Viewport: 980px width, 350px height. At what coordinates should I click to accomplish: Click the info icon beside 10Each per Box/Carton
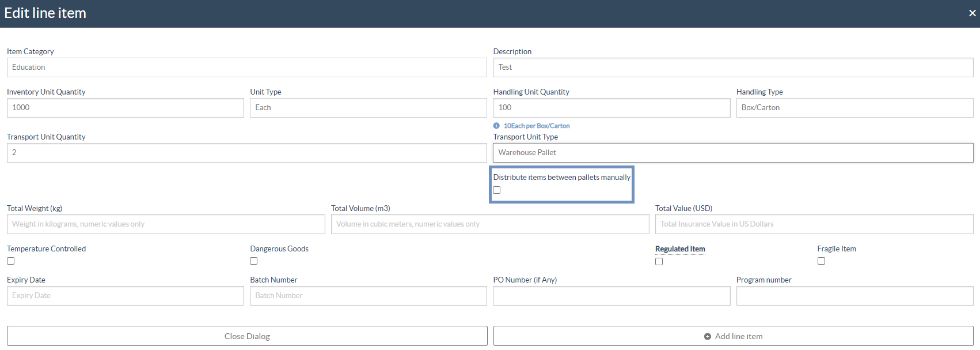496,126
